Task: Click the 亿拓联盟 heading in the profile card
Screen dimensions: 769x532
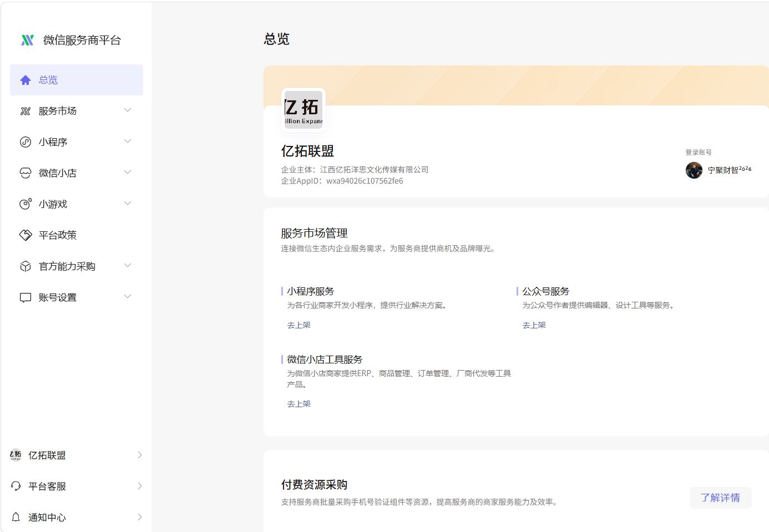Action: [x=307, y=151]
